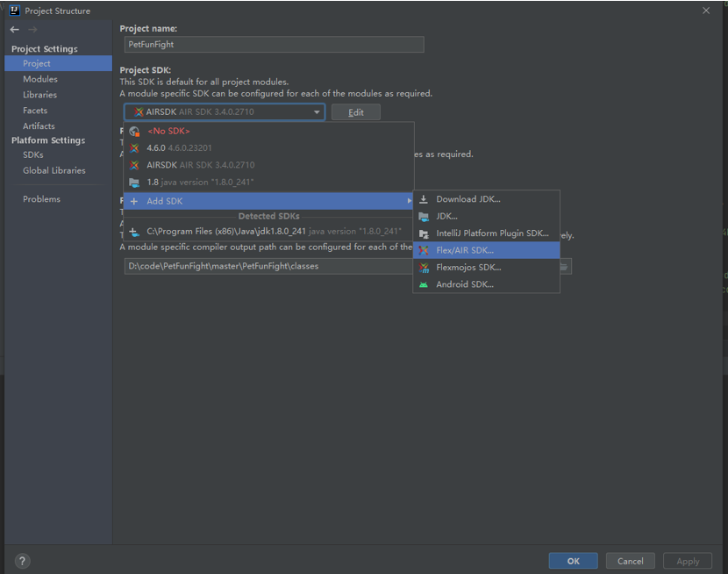Choose the <No SDK> option
Screen dimensions: 728x574
tap(268, 132)
